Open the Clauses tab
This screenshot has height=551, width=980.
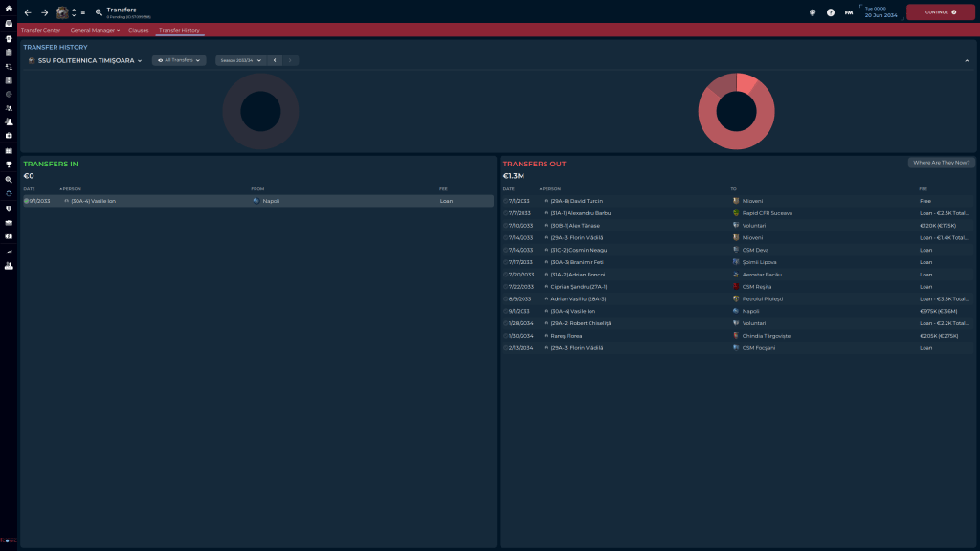[x=139, y=30]
